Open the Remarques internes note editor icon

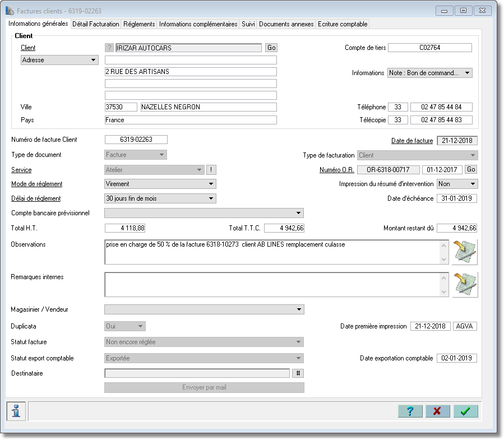click(x=465, y=284)
